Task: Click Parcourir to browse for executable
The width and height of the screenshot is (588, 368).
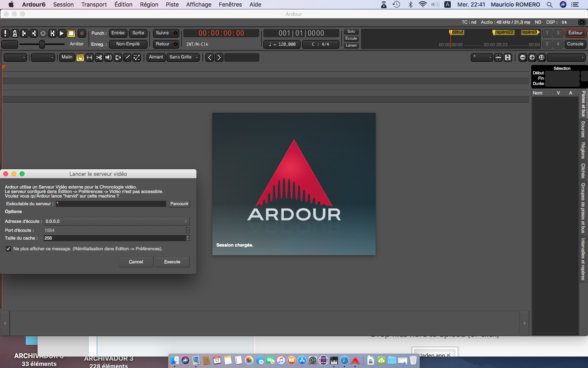Action: click(x=179, y=204)
